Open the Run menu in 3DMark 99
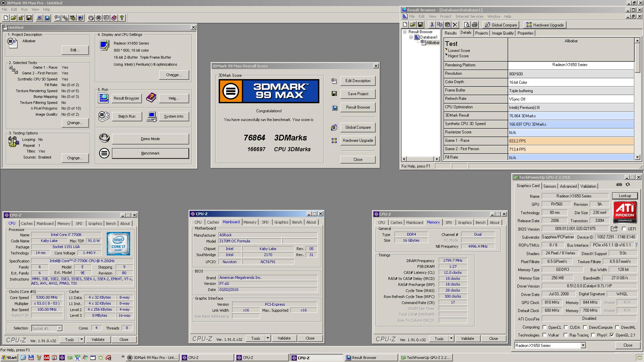 coord(24,9)
